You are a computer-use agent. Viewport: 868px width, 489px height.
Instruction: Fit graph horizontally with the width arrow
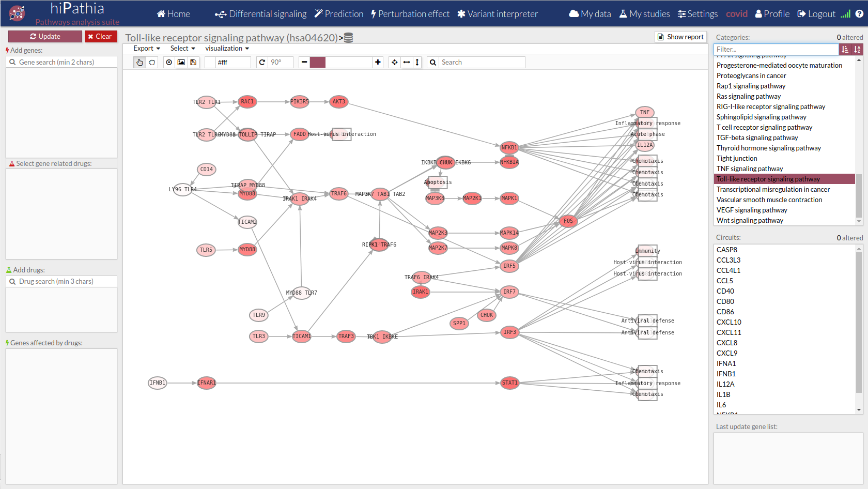click(407, 62)
